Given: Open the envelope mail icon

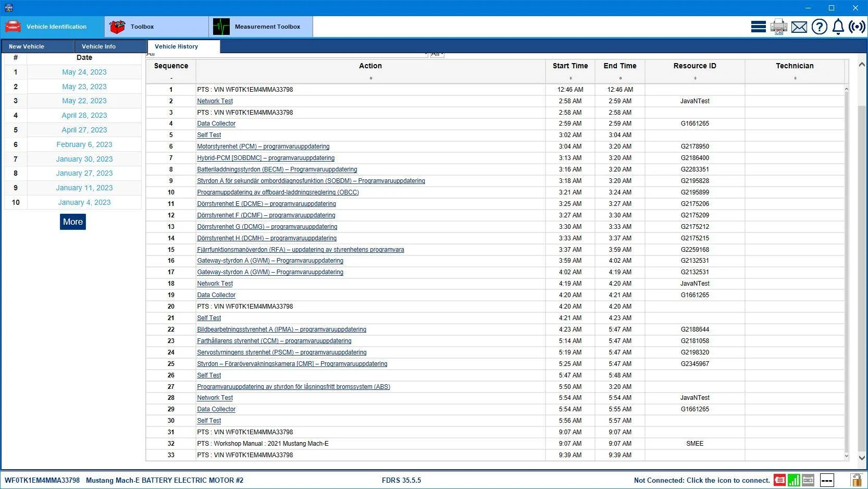Looking at the screenshot, I should [x=799, y=27].
